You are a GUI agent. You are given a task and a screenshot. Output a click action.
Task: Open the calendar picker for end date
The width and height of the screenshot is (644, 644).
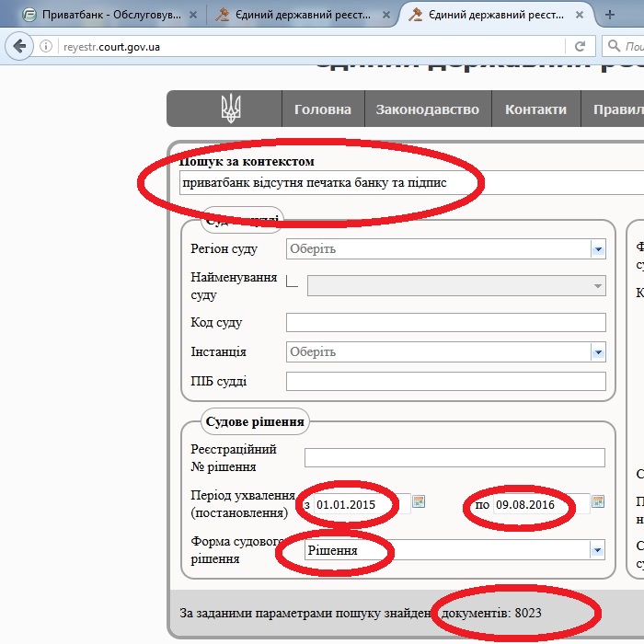[x=598, y=501]
